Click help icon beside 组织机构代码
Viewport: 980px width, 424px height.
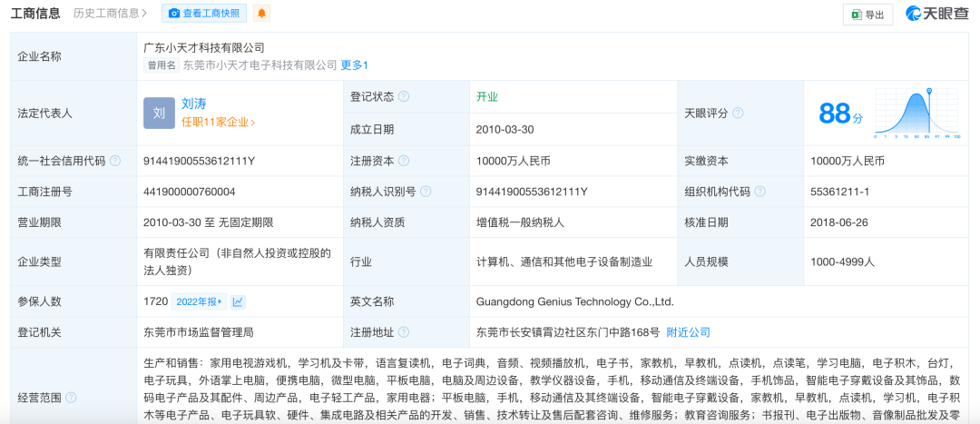point(759,192)
